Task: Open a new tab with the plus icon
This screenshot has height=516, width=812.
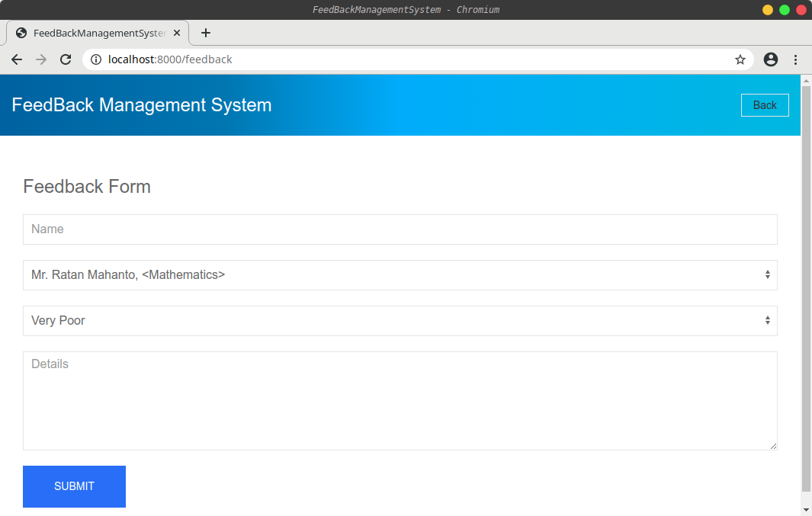Action: [x=205, y=33]
